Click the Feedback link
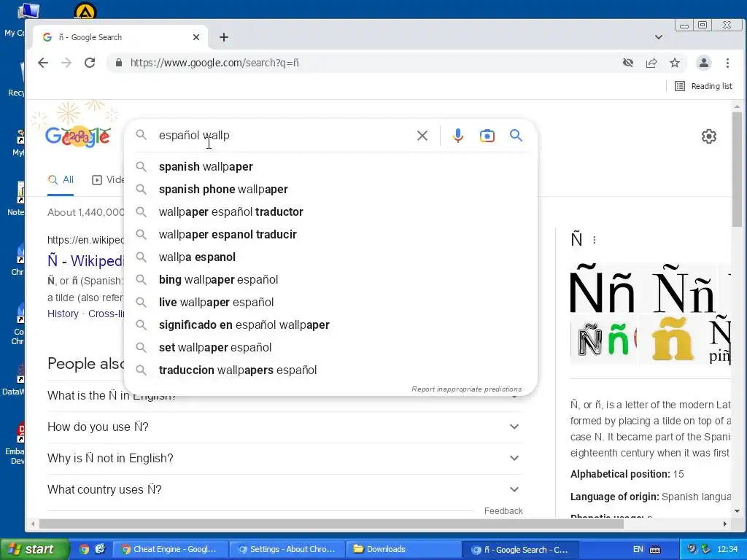The width and height of the screenshot is (747, 560). pos(503,511)
